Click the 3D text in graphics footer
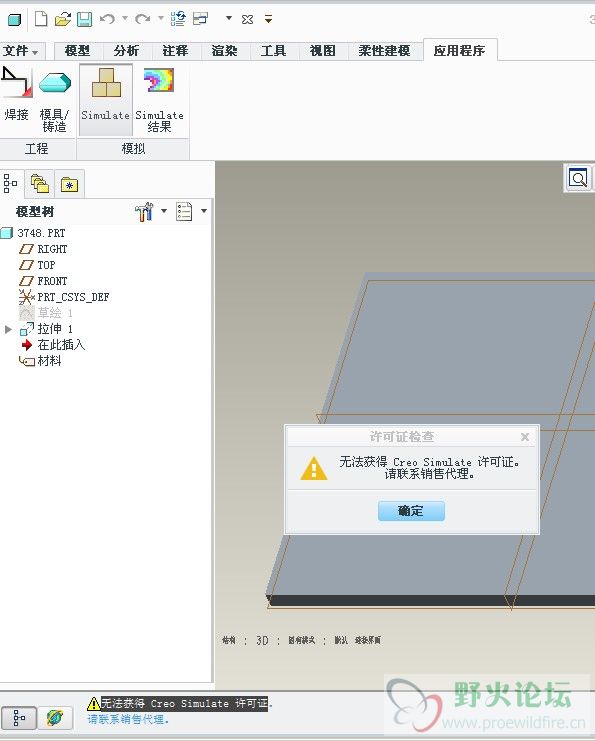Screen dimensions: 595x741 pos(262,641)
